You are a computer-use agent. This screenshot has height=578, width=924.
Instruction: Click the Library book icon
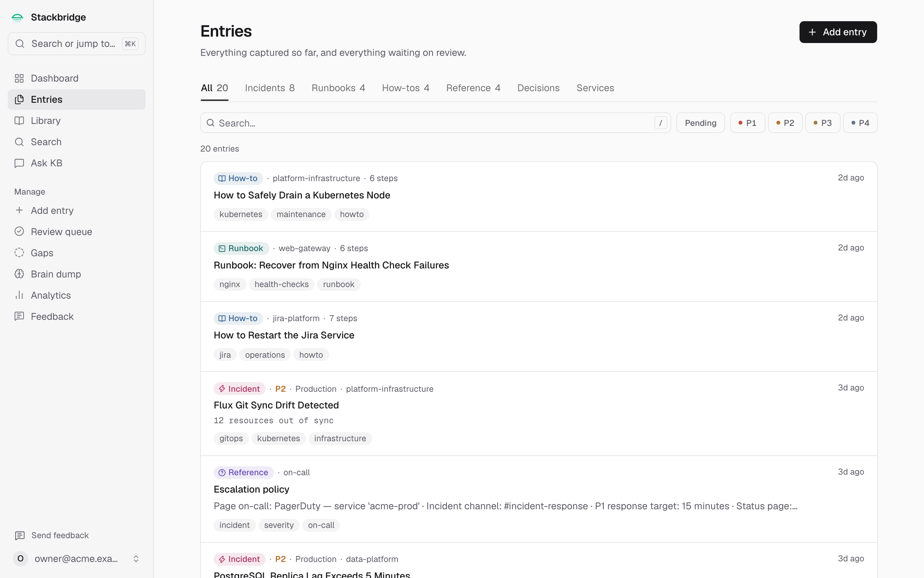[19, 121]
